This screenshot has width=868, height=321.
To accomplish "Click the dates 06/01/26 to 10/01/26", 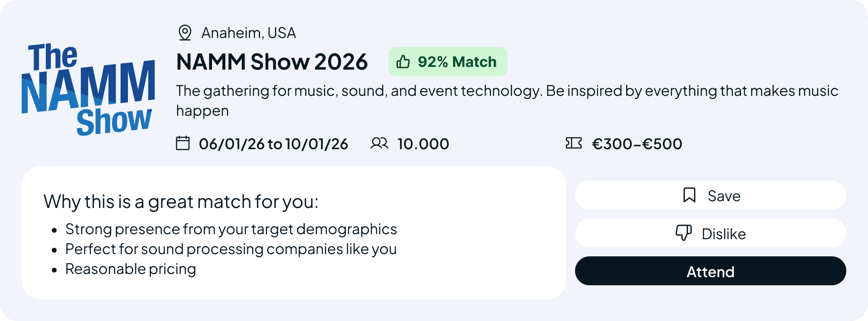I will 273,143.
